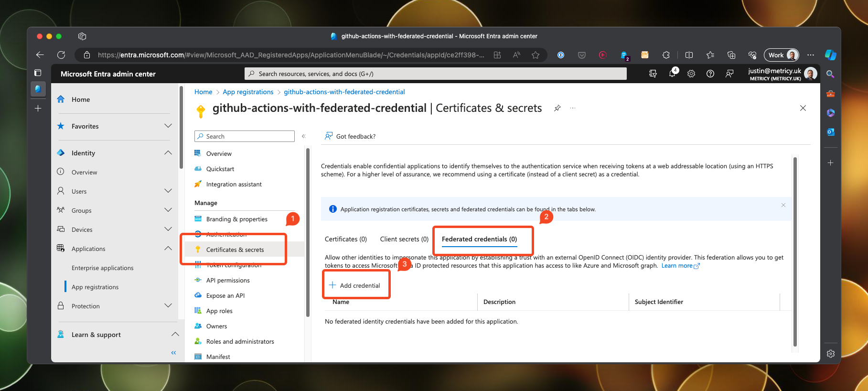This screenshot has width=868, height=391.
Task: Reload the page with the refresh icon
Action: coord(61,55)
